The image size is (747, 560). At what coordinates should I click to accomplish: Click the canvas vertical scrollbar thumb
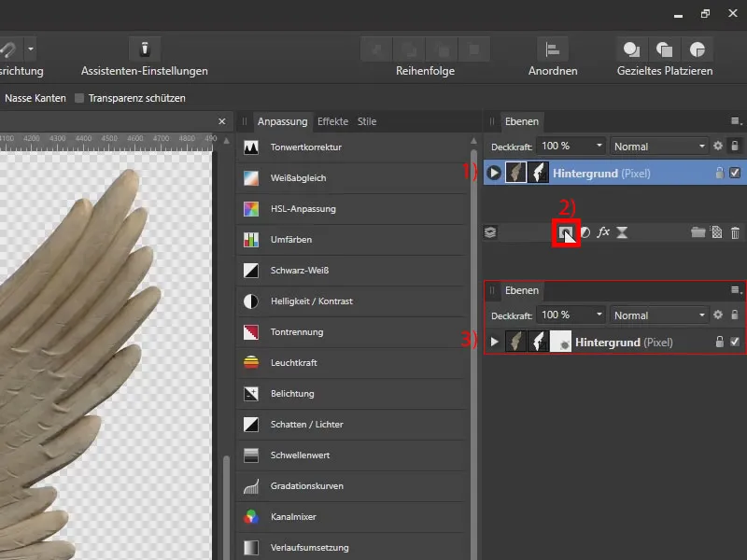(226, 508)
